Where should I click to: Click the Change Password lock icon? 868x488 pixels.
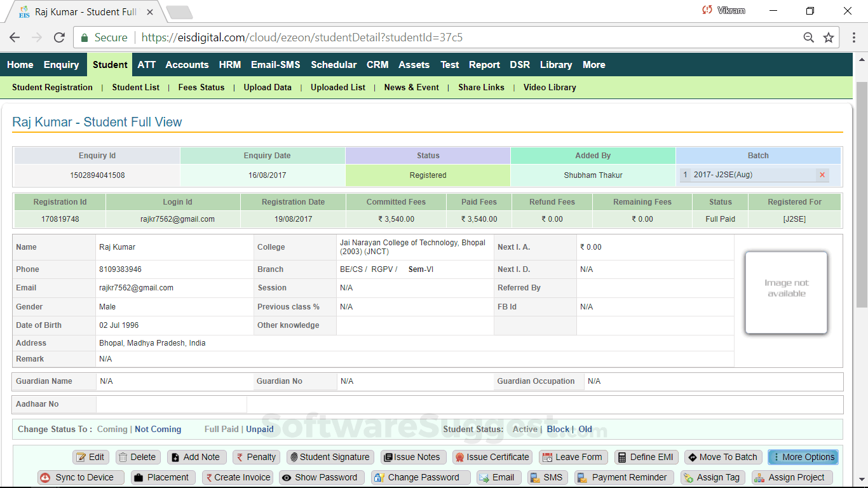379,478
